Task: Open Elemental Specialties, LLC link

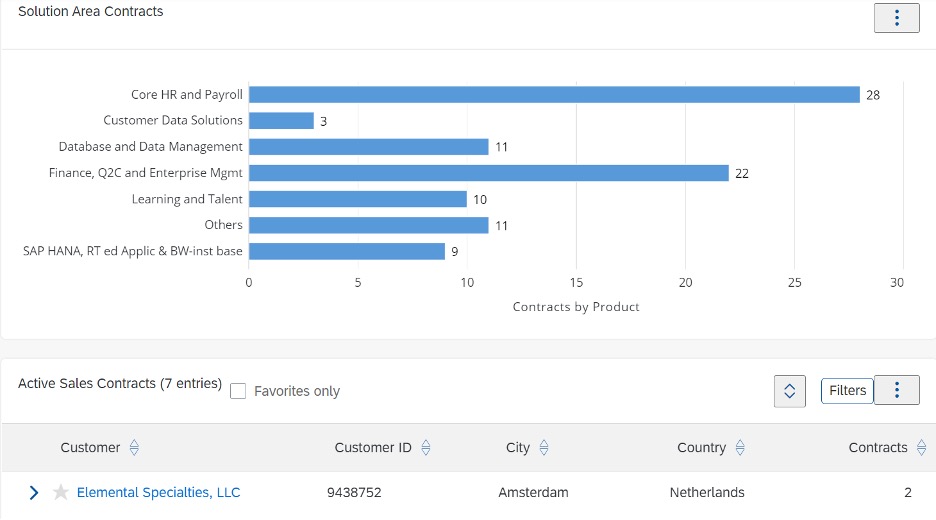Action: click(158, 493)
